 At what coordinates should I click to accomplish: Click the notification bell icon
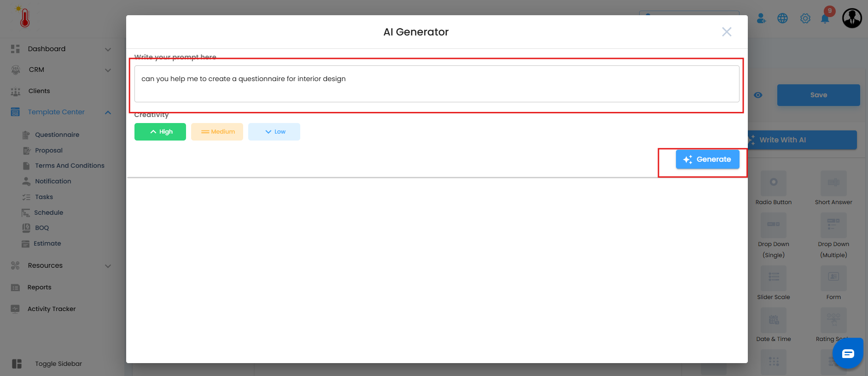825,19
